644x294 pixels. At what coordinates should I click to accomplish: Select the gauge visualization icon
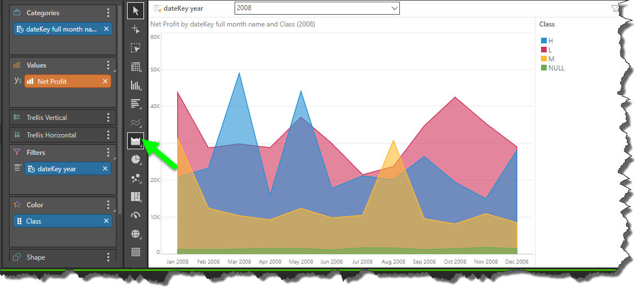(x=135, y=215)
